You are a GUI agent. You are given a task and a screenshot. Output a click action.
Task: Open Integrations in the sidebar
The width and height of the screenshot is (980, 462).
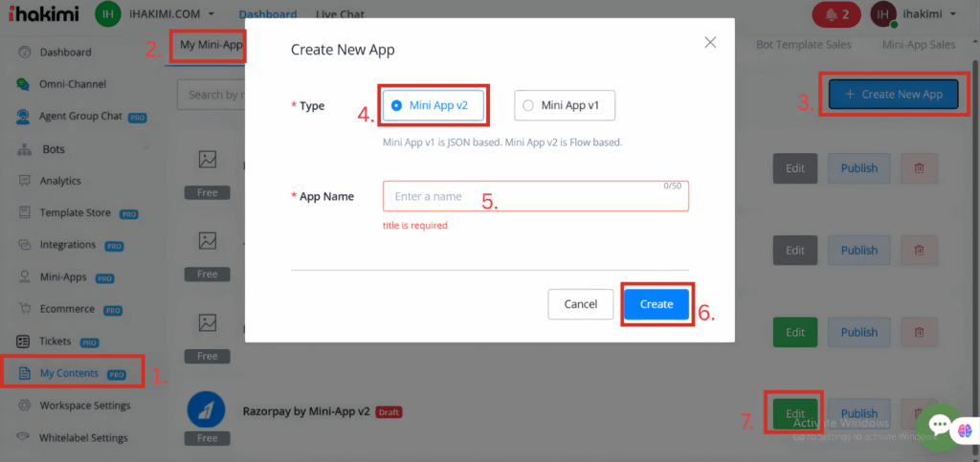67,245
